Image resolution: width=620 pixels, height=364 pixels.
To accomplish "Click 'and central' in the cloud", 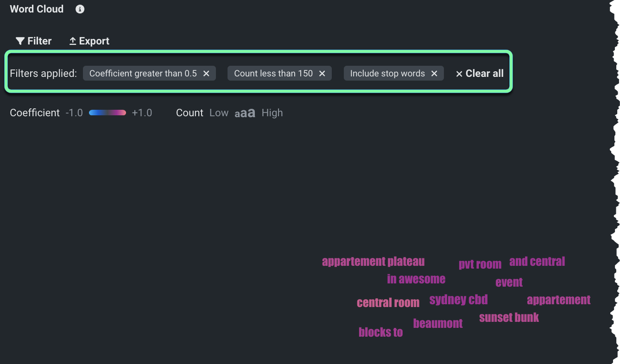I will click(537, 262).
